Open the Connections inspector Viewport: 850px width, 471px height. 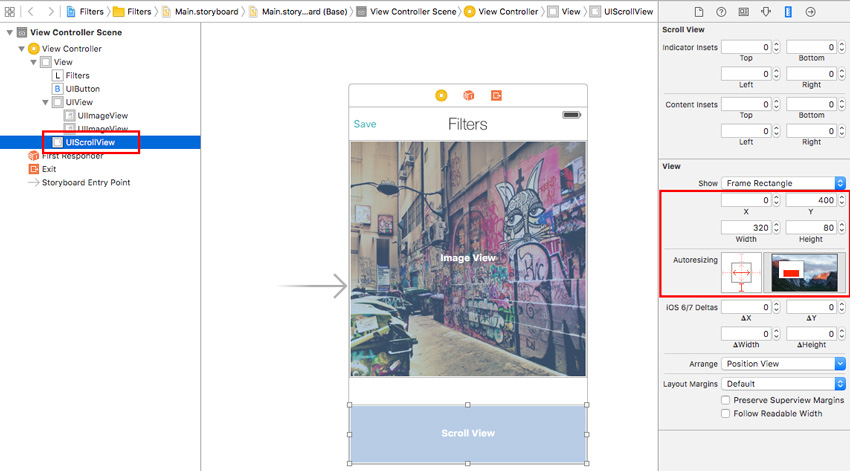810,11
